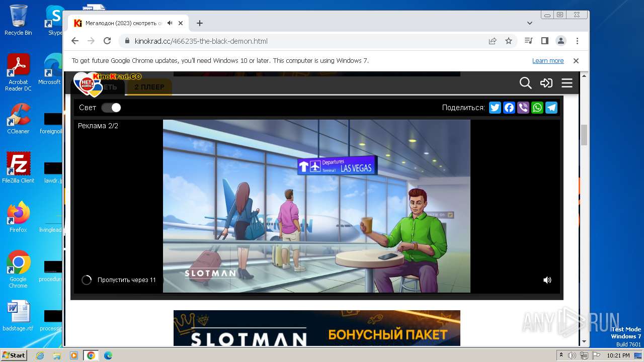Screen dimensions: 644x362
Task: Open Acrobat Reader DC desktop icon
Action: 18,72
